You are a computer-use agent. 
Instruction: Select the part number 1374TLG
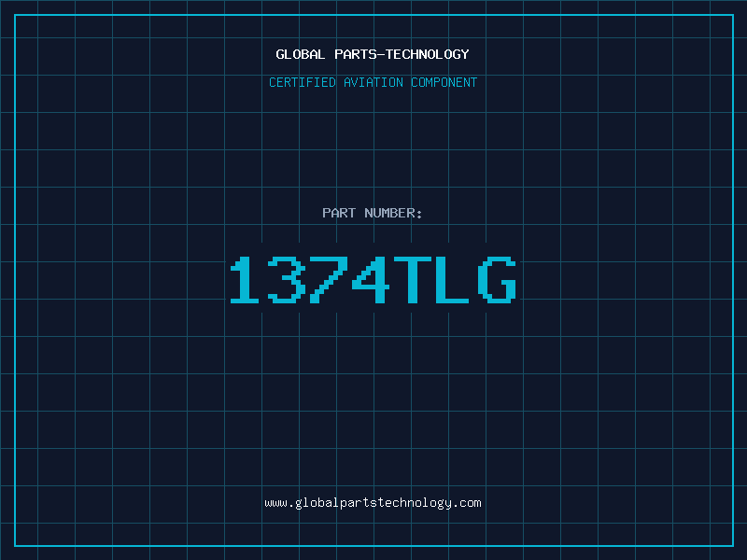(373, 280)
